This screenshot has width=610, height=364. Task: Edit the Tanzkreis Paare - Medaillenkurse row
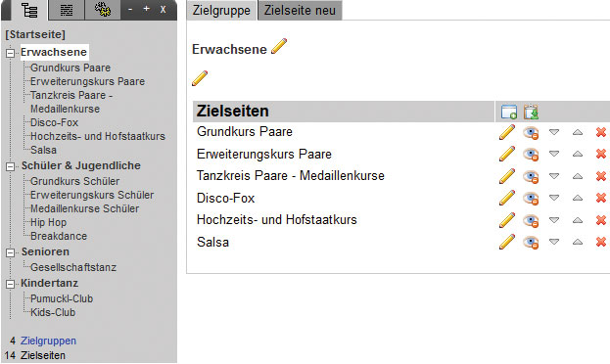[507, 176]
